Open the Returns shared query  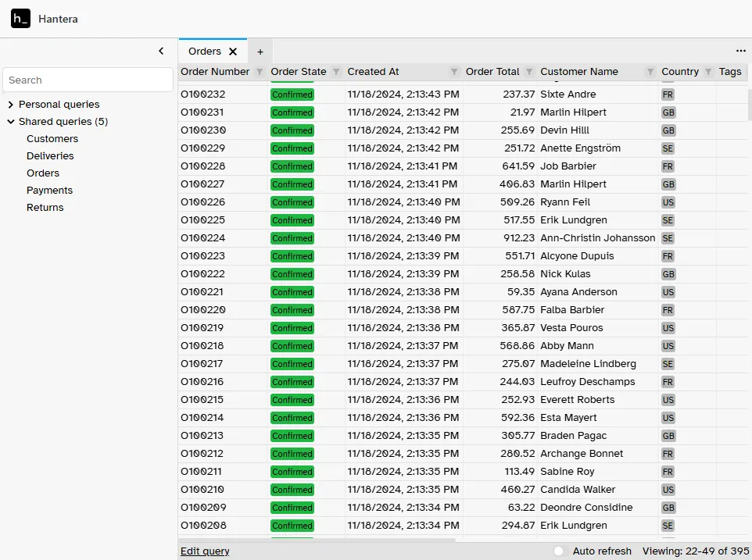click(45, 207)
